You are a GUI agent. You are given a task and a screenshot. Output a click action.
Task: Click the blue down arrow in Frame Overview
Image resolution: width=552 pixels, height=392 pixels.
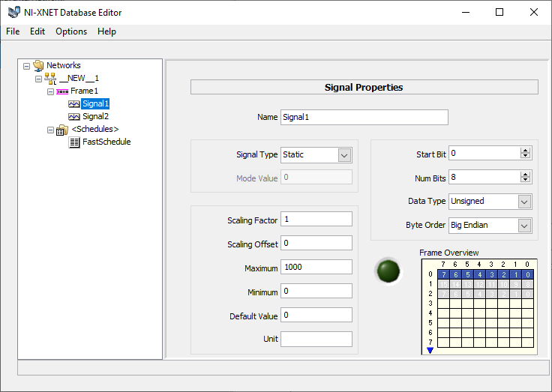(x=430, y=350)
